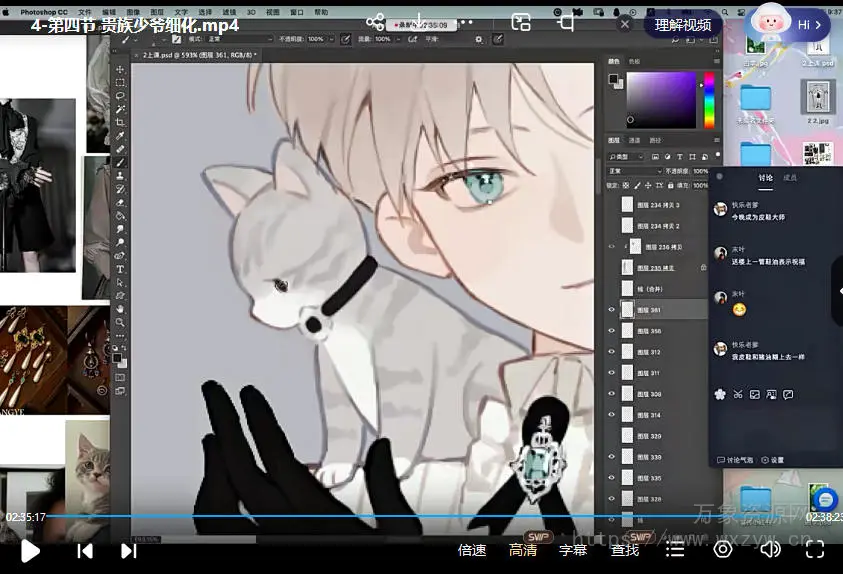
Task: Click the rainbow hue slider strip
Action: tap(709, 100)
